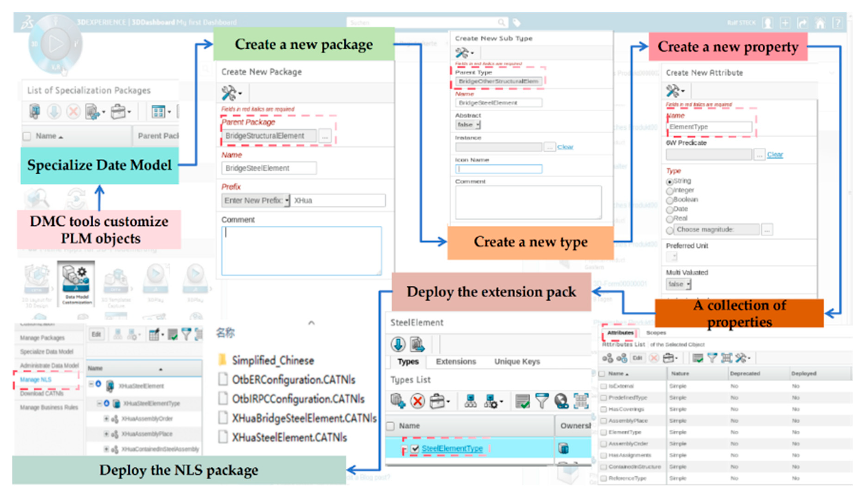Collapse the XHuaSteelElementType tree node
This screenshot has height=496, width=868.
(99, 403)
